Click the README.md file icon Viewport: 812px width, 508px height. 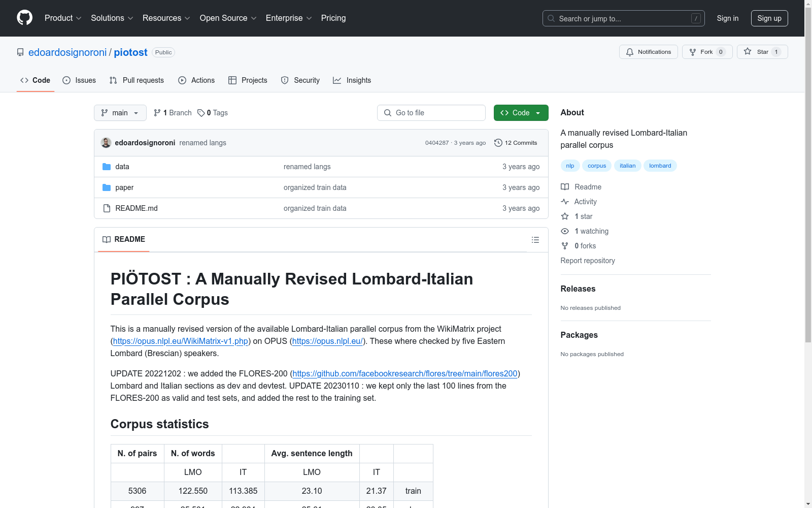(x=107, y=208)
